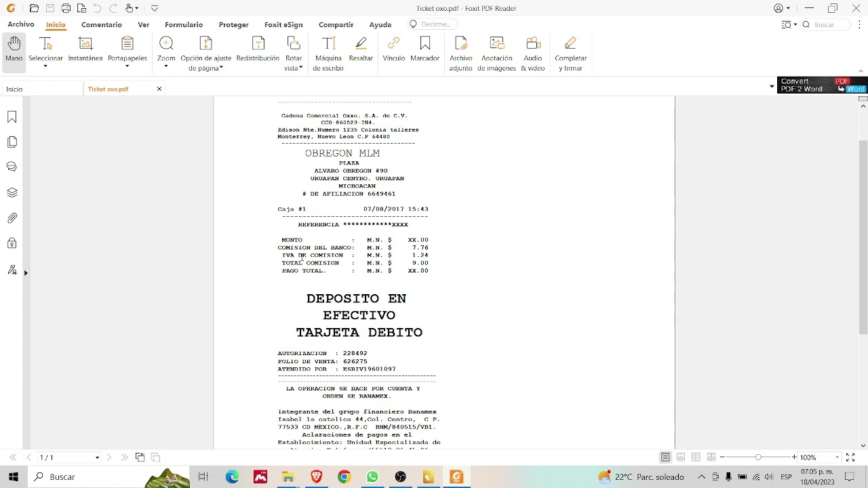Open the Archivo menu
868x488 pixels.
click(x=21, y=24)
